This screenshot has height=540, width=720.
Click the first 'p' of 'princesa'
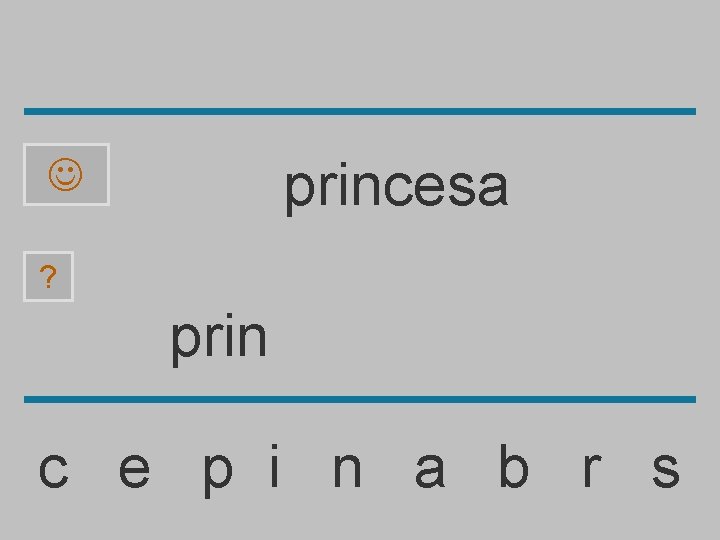[x=299, y=193]
